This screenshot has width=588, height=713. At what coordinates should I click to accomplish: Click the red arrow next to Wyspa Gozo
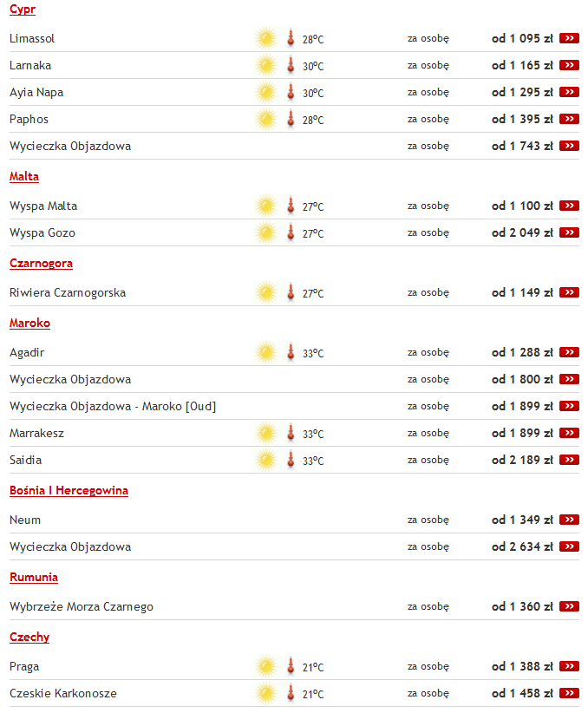click(x=569, y=232)
